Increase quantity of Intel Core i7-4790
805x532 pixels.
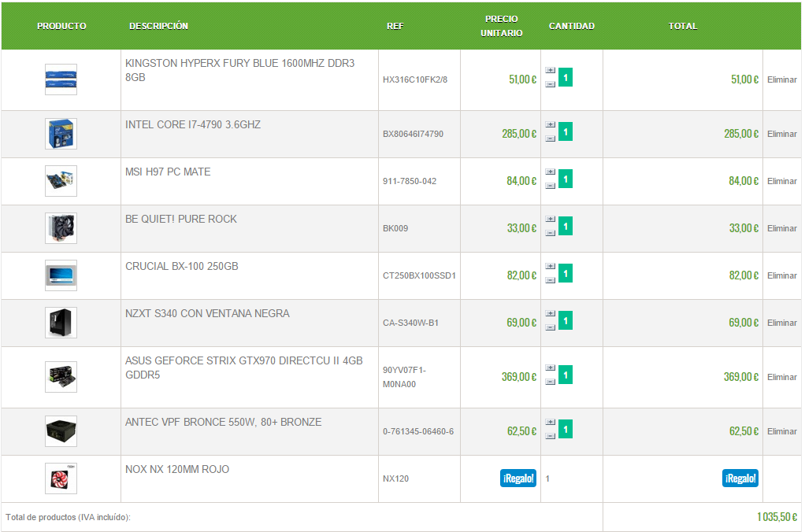click(551, 124)
